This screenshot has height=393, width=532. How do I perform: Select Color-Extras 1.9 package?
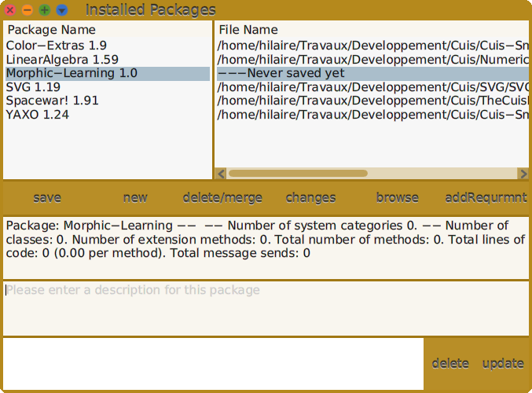pos(108,46)
